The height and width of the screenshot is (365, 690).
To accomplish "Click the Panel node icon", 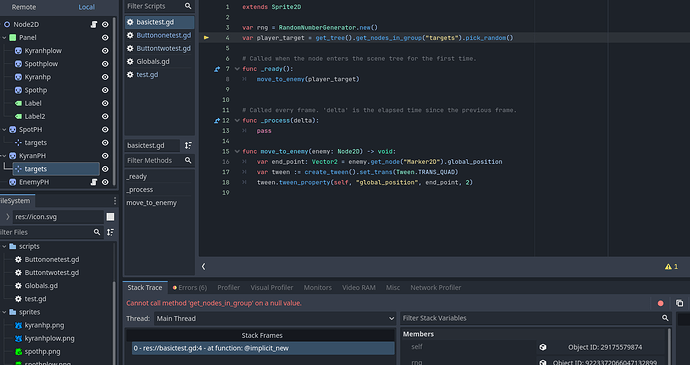I will pyautogui.click(x=13, y=38).
